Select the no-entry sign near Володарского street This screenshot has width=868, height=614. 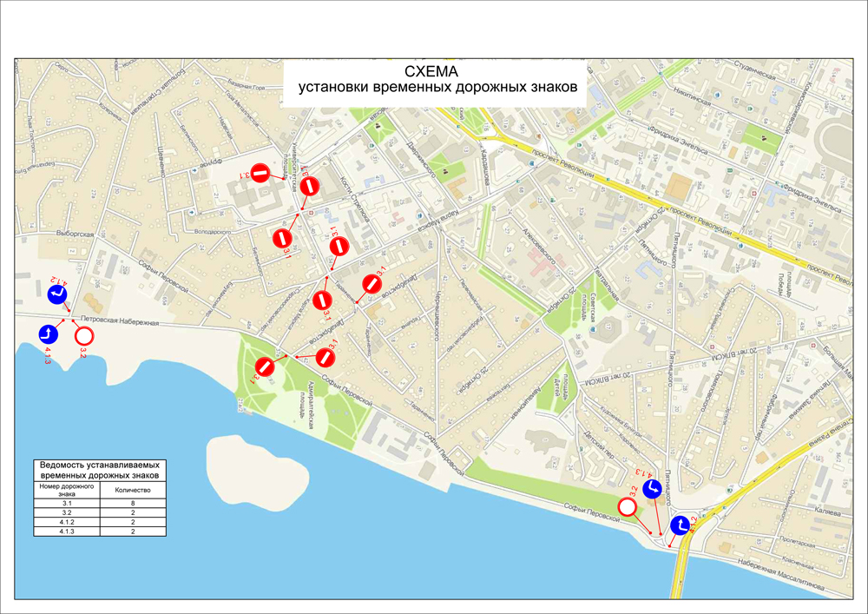281,237
